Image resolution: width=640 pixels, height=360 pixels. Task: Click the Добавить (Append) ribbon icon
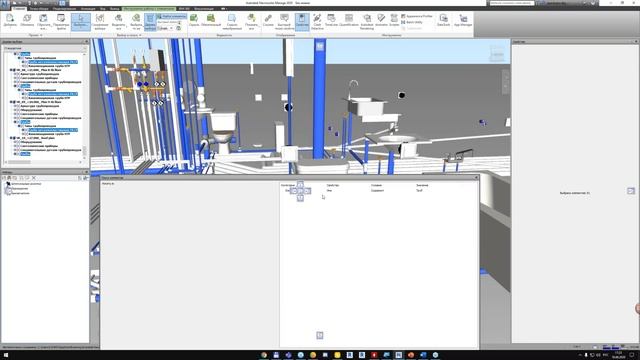pyautogui.click(x=10, y=21)
